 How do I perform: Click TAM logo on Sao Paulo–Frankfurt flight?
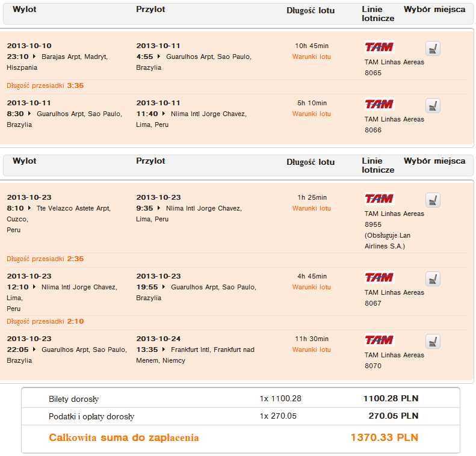coord(379,340)
